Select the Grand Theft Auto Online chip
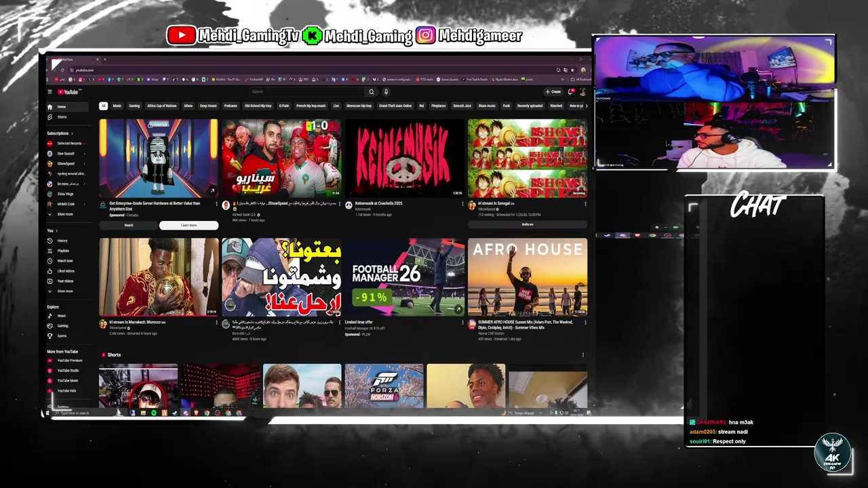The height and width of the screenshot is (488, 868). click(395, 106)
